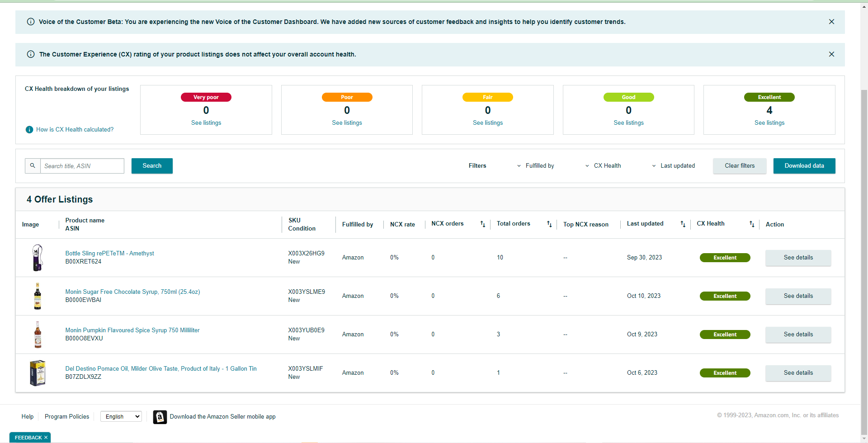Click Monin Pumpkin Spice Syrup thumbnail
This screenshot has height=443, width=868.
click(x=38, y=335)
